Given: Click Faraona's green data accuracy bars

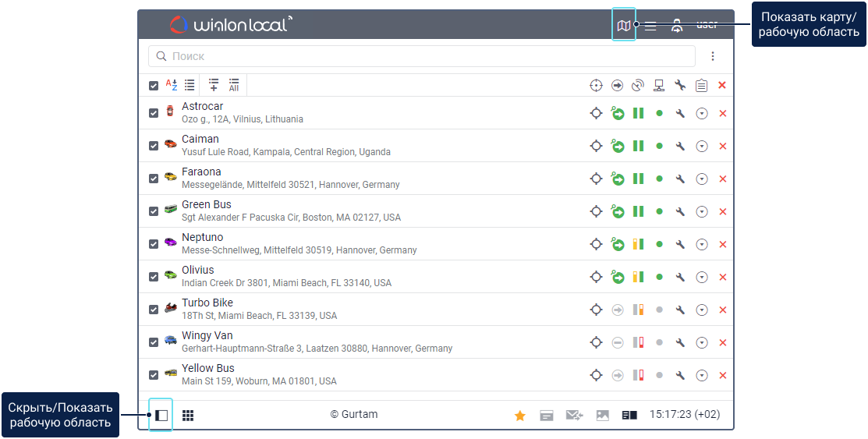Looking at the screenshot, I should point(638,179).
